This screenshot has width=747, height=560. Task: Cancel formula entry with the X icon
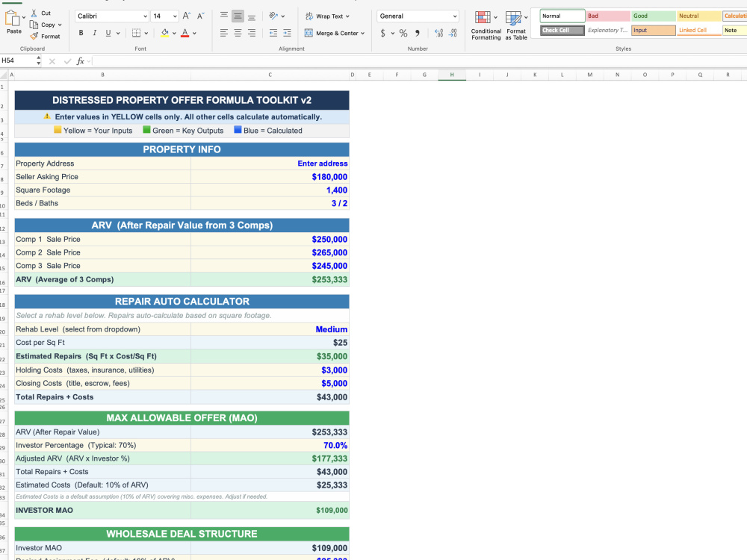52,61
